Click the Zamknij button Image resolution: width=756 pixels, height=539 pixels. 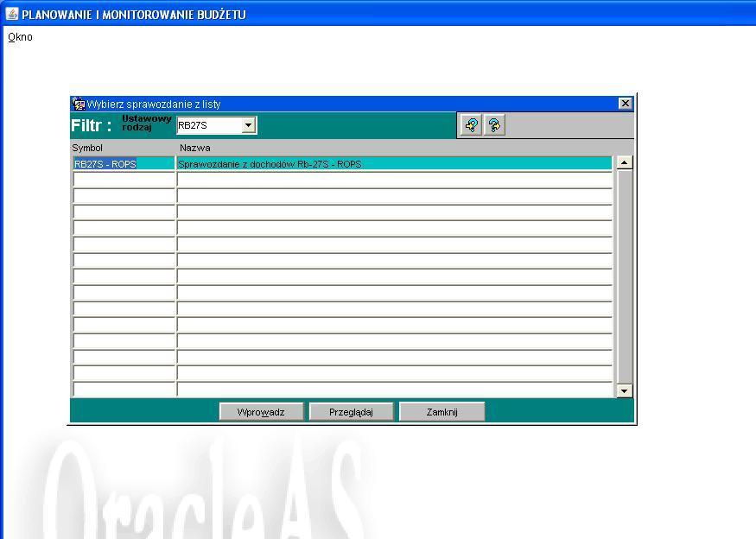(442, 412)
